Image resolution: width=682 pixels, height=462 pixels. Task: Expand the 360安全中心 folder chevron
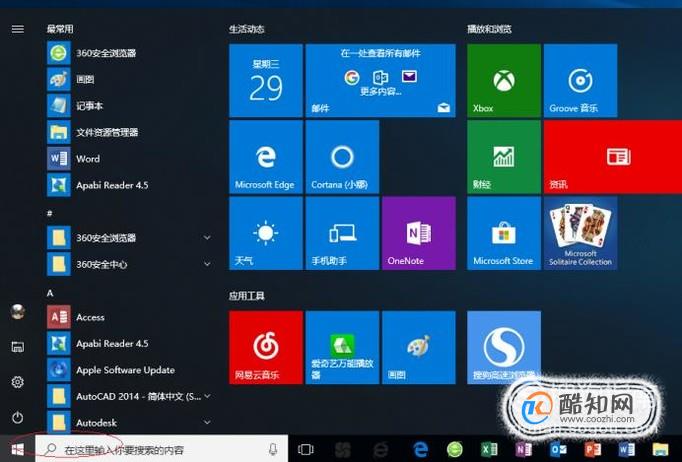pyautogui.click(x=207, y=264)
